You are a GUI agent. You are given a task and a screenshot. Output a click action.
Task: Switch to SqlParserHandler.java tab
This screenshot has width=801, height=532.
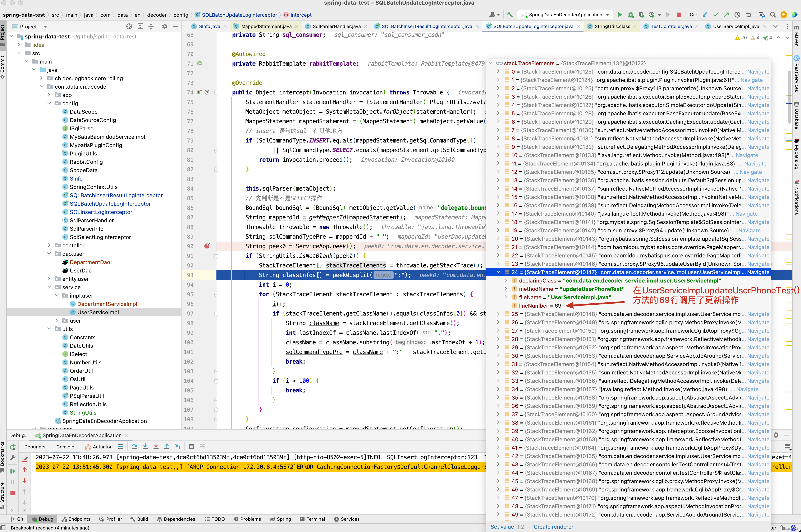tap(337, 27)
